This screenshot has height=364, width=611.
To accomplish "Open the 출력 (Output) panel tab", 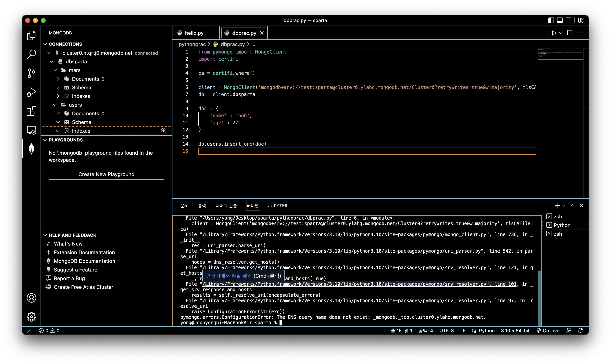I will (x=202, y=206).
